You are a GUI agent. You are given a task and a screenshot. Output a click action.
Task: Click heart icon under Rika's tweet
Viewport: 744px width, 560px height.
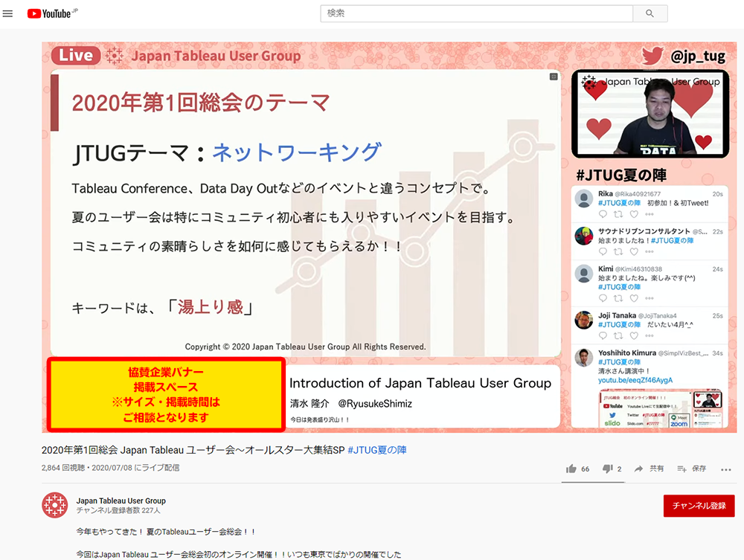pyautogui.click(x=634, y=214)
